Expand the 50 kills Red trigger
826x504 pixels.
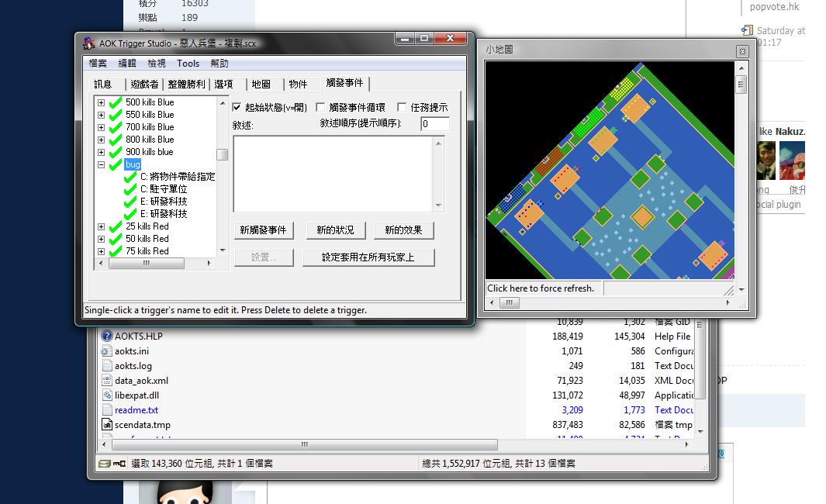pos(101,239)
